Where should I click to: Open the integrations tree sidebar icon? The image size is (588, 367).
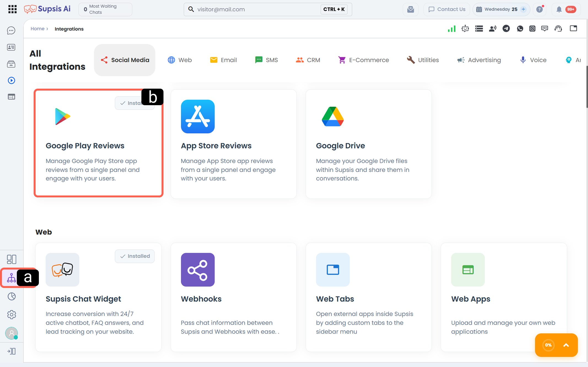coord(12,278)
